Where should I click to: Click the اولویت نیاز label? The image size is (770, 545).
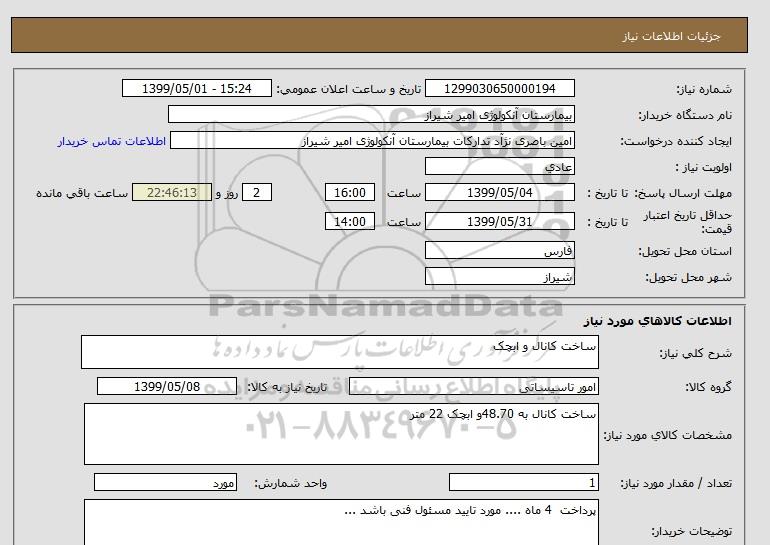tap(704, 167)
